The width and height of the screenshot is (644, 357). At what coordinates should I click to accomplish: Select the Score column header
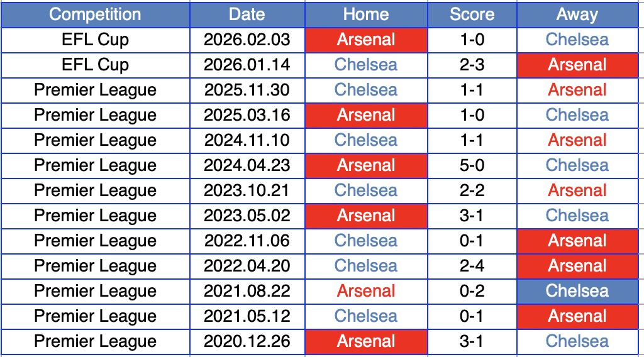pos(472,14)
